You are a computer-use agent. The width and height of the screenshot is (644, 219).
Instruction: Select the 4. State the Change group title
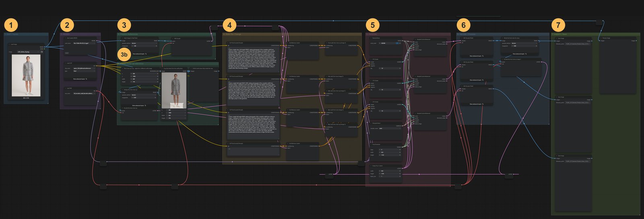click(x=232, y=35)
